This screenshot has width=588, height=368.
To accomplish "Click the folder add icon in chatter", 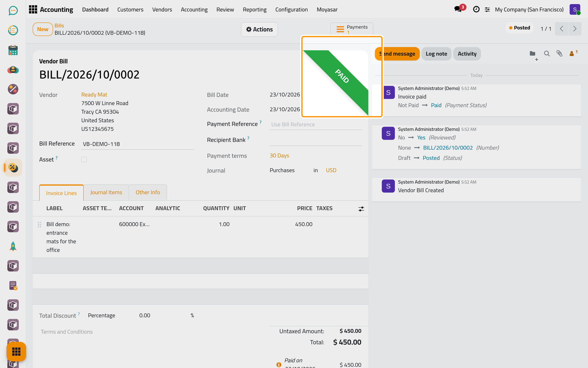I will pyautogui.click(x=533, y=55).
